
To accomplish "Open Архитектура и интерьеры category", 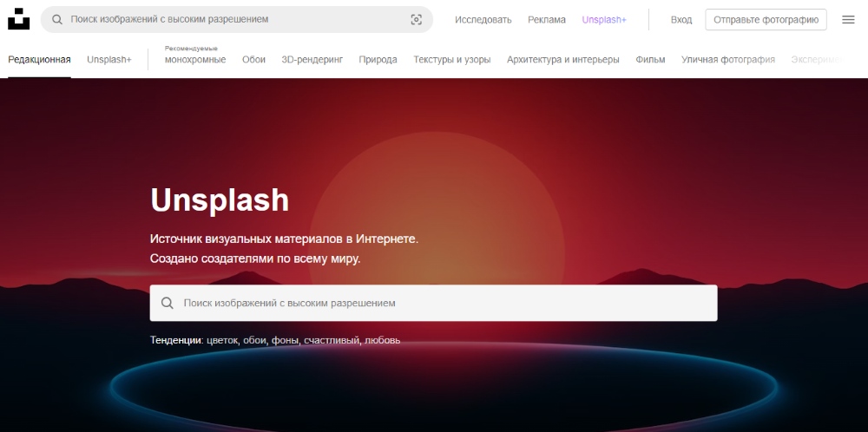I will tap(563, 60).
